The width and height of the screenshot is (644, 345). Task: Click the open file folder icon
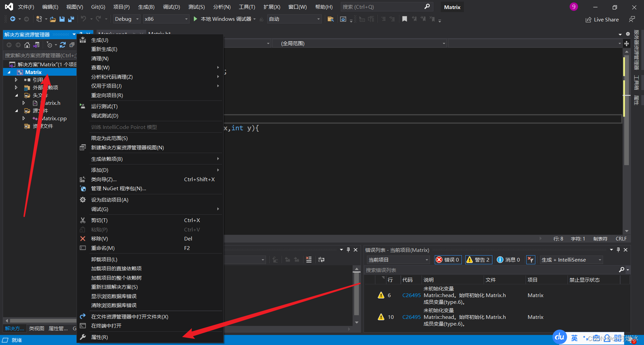[x=53, y=19]
